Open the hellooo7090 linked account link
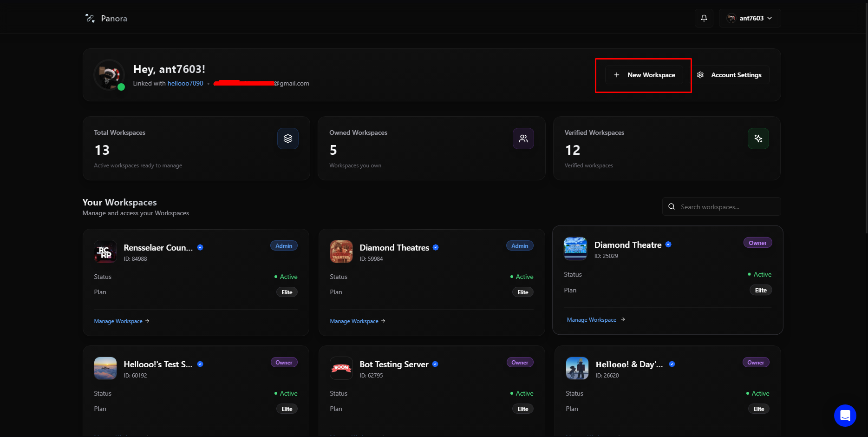This screenshot has width=868, height=437. pyautogui.click(x=185, y=83)
